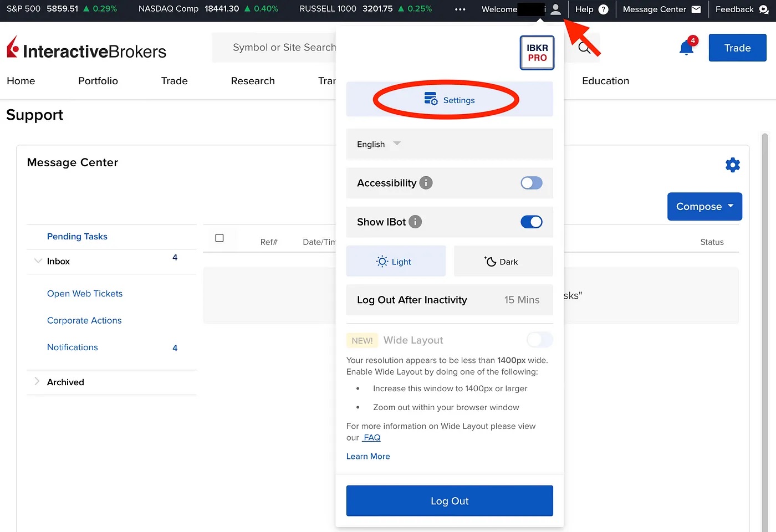Open the Compose dropdown button
Image resolution: width=776 pixels, height=532 pixels.
coord(704,207)
